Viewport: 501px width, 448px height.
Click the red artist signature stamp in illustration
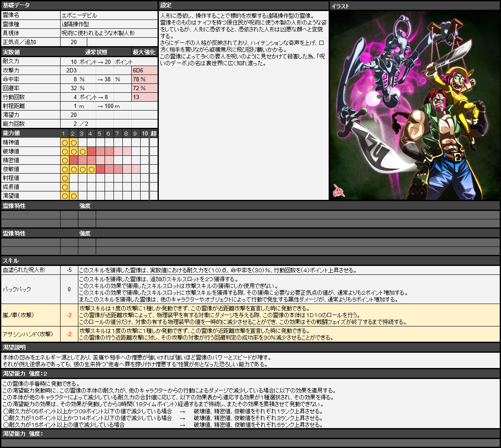pyautogui.click(x=339, y=191)
